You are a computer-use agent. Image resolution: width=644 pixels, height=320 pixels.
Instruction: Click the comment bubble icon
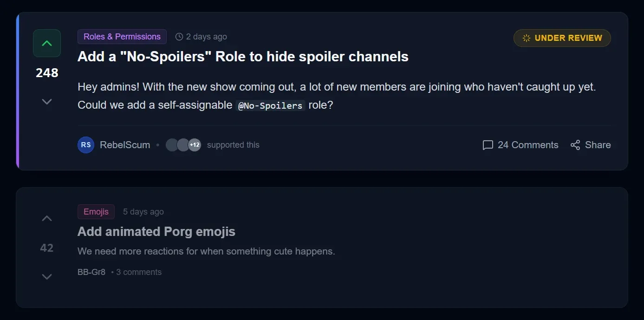[488, 145]
